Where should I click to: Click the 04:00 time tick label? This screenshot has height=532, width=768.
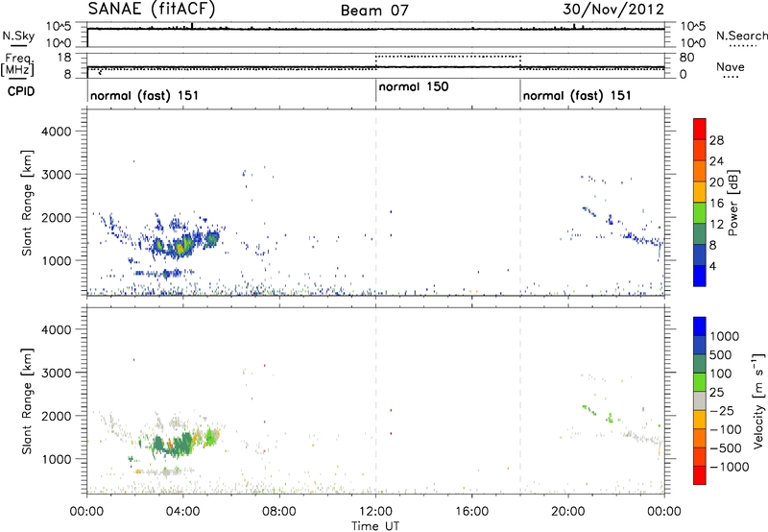[x=182, y=512]
